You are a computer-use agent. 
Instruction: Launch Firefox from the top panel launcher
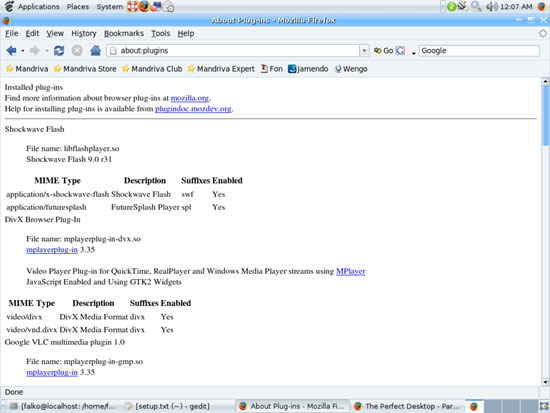tap(144, 7)
